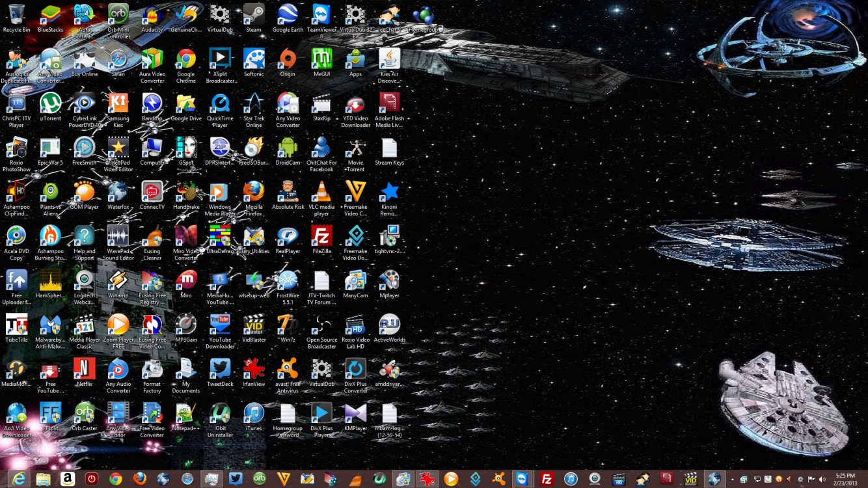Launch the Steam desktop shortcut

tap(254, 18)
